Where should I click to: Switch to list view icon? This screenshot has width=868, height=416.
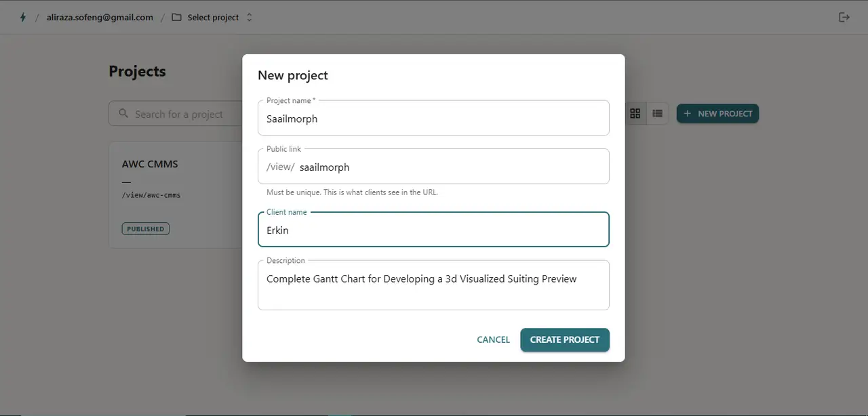coord(657,114)
